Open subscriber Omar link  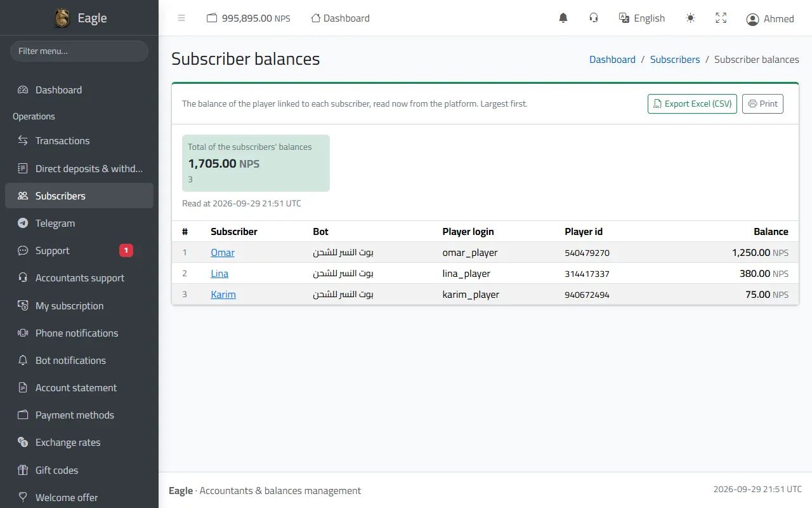[223, 253]
